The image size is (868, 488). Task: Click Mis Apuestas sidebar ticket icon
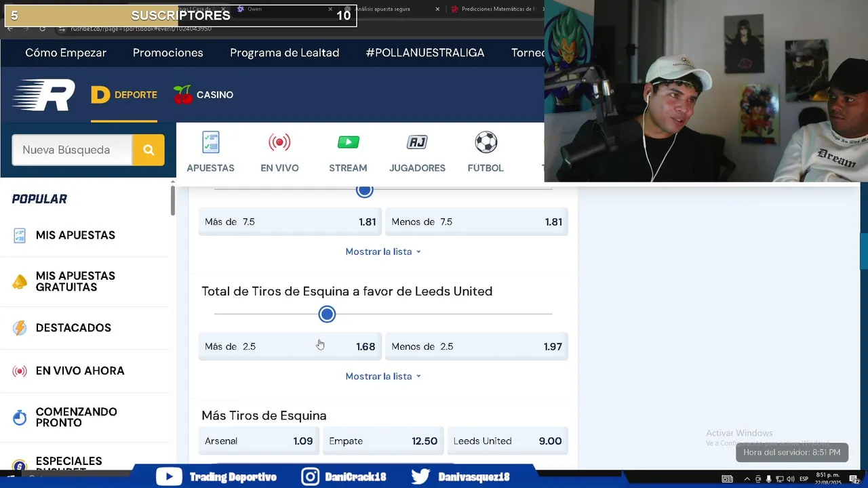20,235
